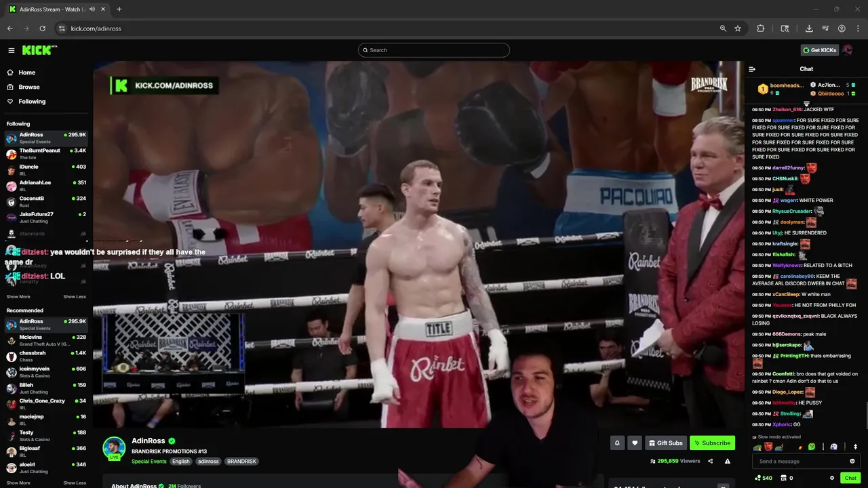Image resolution: width=868 pixels, height=488 pixels.
Task: Open chat settings gear
Action: 832,478
